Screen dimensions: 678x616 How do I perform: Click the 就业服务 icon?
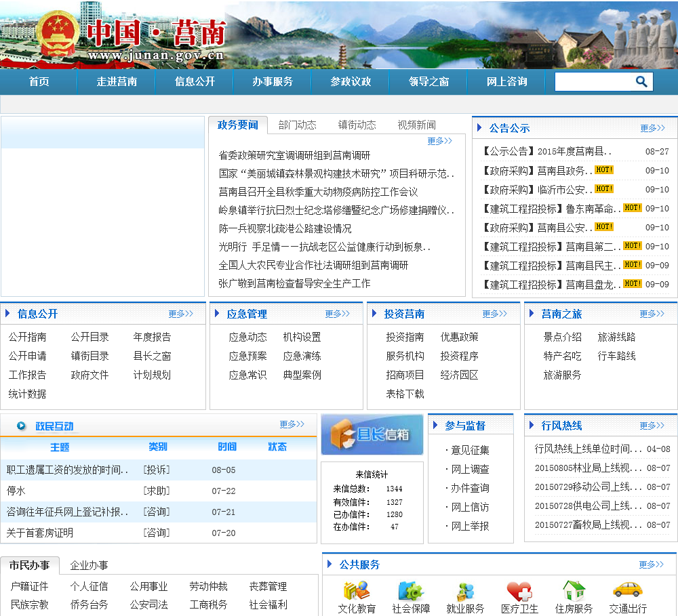tap(465, 590)
